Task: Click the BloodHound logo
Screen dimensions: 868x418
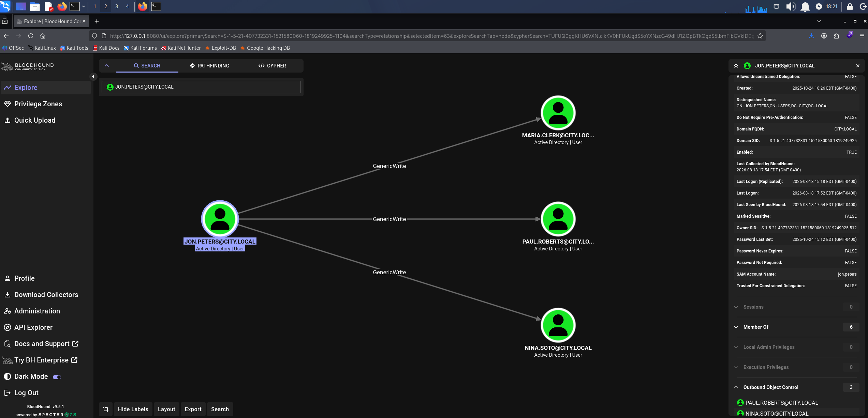Action: (27, 66)
